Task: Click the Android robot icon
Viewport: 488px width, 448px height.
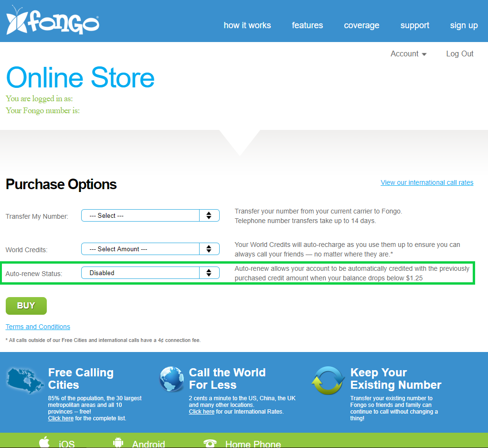Action: [x=118, y=443]
